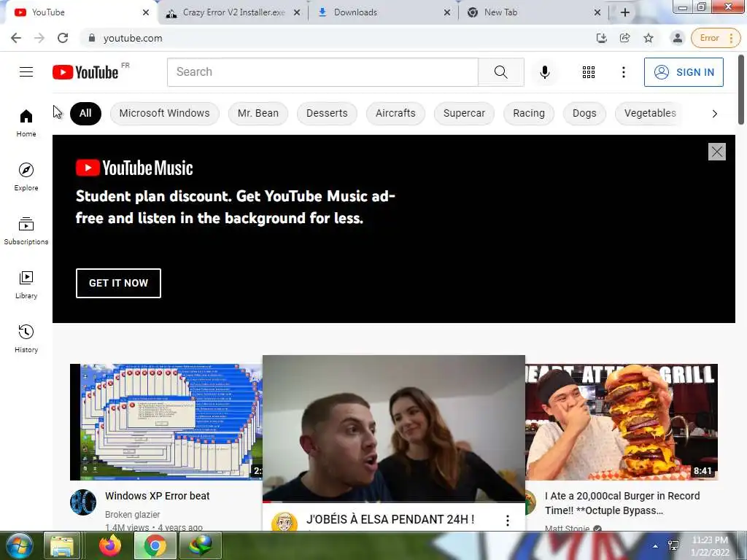Select the Dogs chip
Image resolution: width=747 pixels, height=560 pixels.
[584, 113]
